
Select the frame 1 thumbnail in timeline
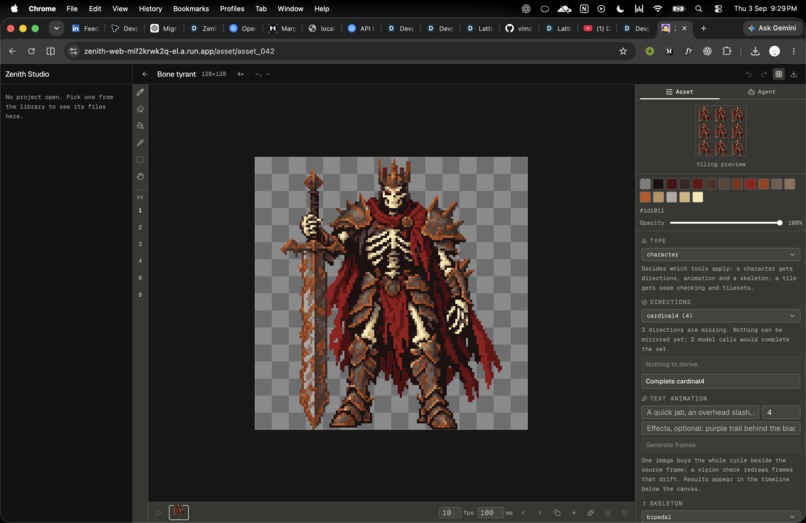pos(179,512)
